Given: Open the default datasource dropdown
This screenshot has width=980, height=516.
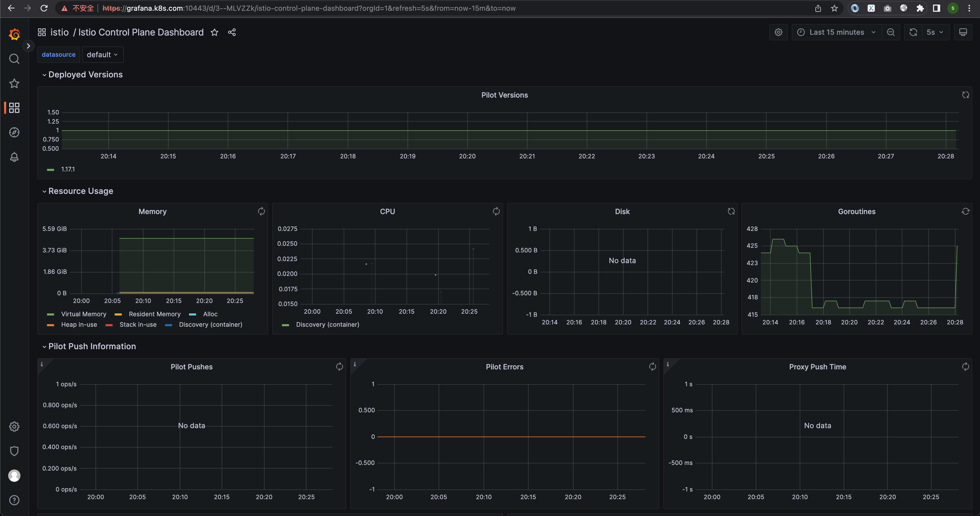Looking at the screenshot, I should point(102,55).
